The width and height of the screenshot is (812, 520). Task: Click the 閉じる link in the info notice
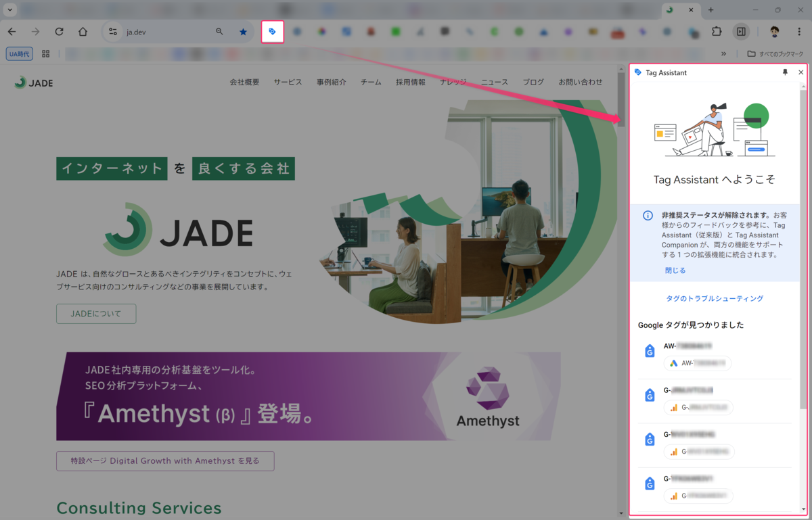click(675, 270)
